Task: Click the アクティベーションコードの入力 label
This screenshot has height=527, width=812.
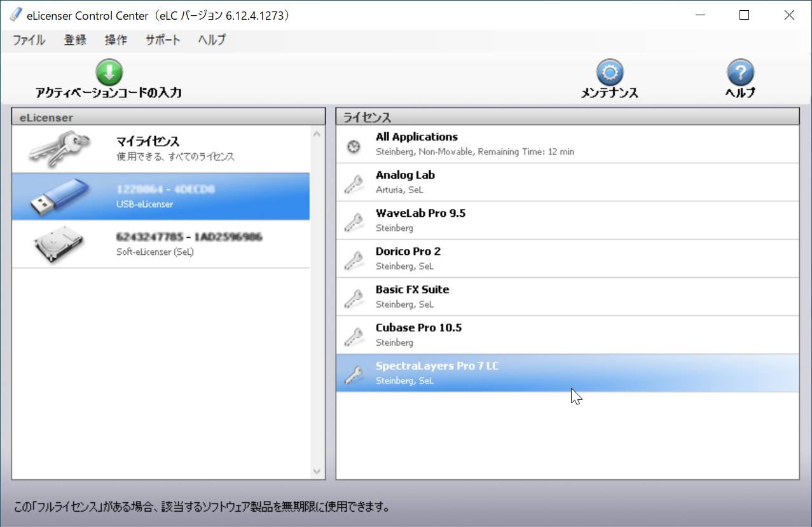Action: (x=109, y=93)
